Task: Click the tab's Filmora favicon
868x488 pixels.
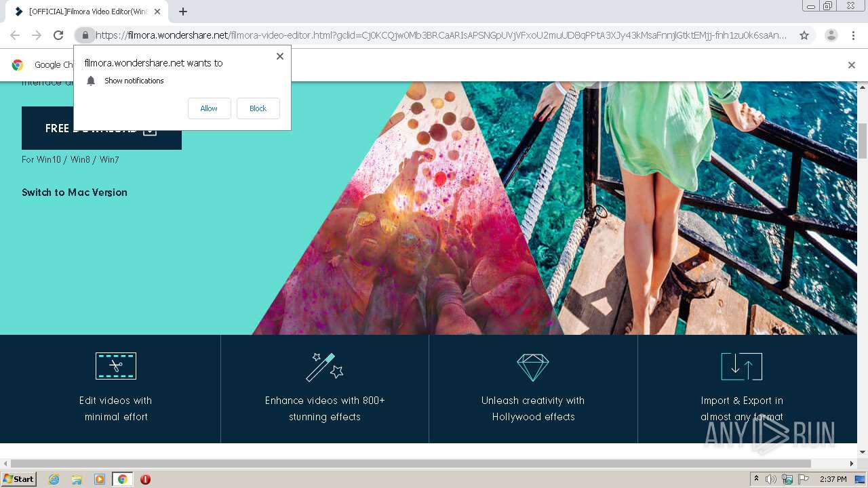Action: (x=18, y=12)
